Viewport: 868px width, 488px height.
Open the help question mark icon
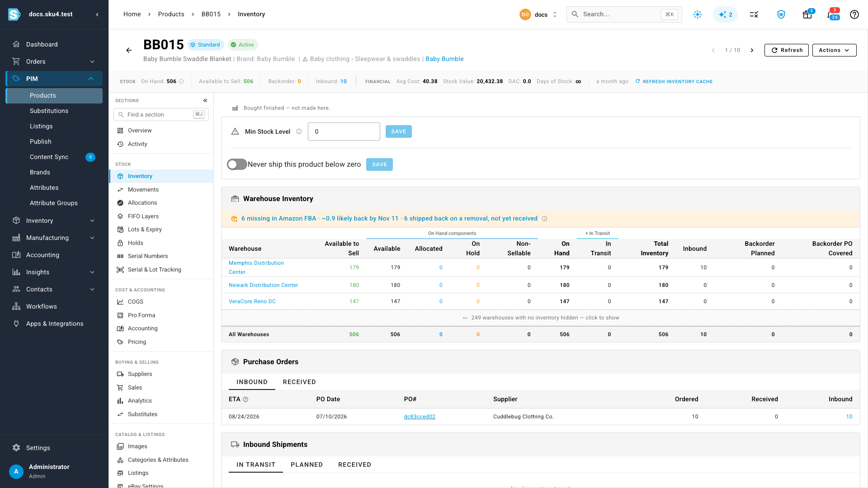pyautogui.click(x=854, y=14)
